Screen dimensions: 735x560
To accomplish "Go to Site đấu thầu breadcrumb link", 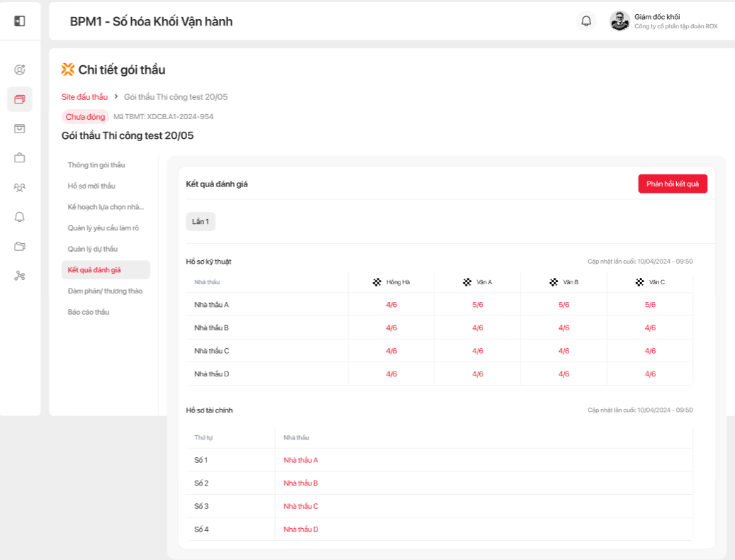I will click(84, 96).
